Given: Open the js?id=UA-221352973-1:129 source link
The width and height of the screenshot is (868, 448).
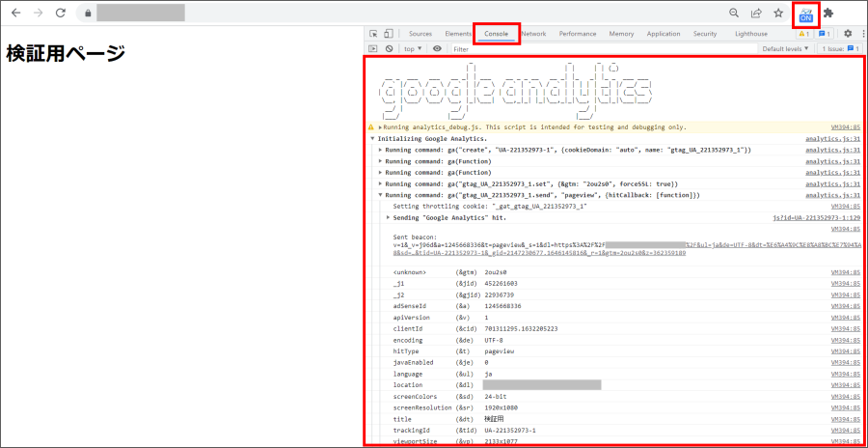Looking at the screenshot, I should point(817,218).
